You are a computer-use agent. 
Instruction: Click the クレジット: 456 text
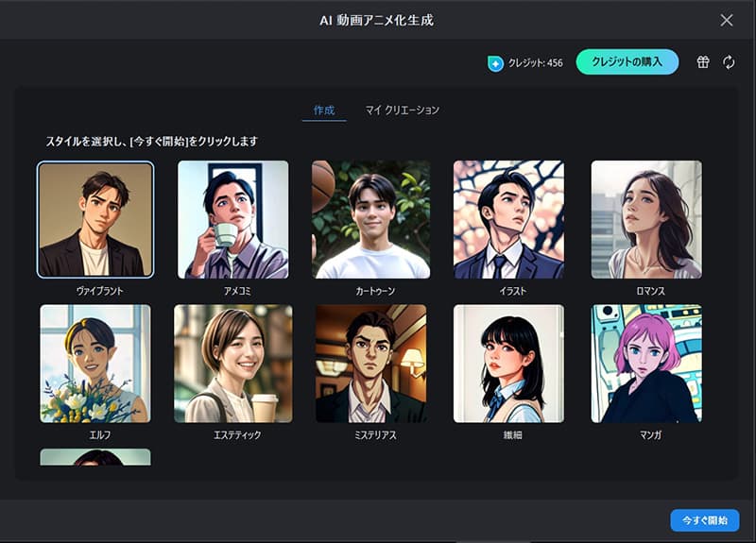[x=536, y=63]
